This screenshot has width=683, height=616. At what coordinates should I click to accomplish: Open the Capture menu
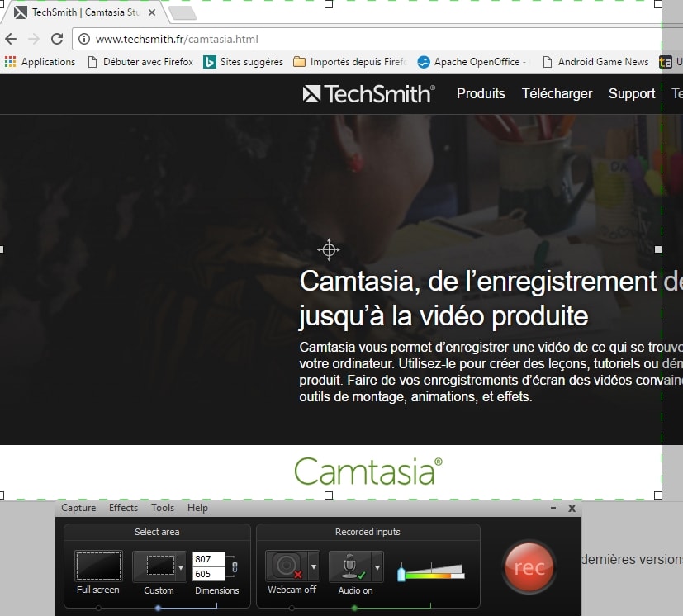point(78,508)
